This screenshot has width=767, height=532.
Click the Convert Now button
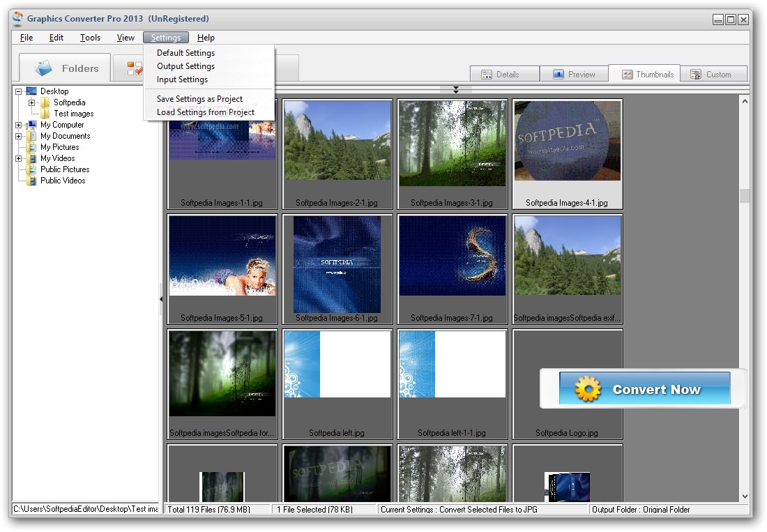[x=645, y=389]
